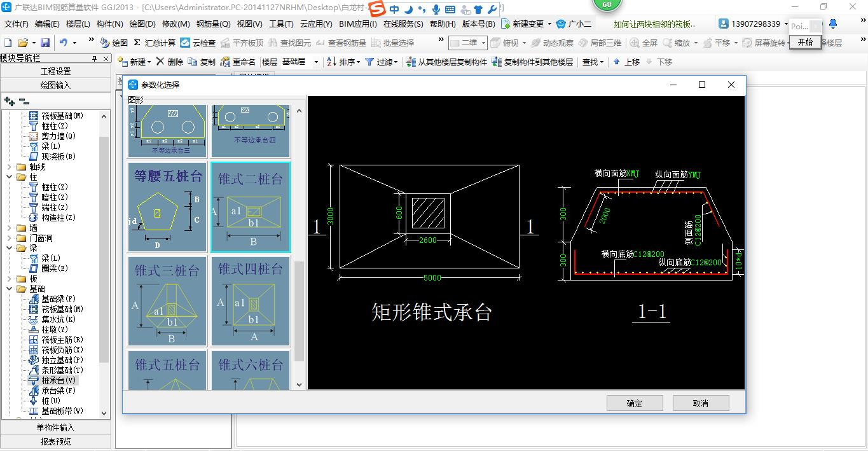Click the 局部三维 partial 3D icon
The height and width of the screenshot is (451, 868).
pyautogui.click(x=583, y=43)
